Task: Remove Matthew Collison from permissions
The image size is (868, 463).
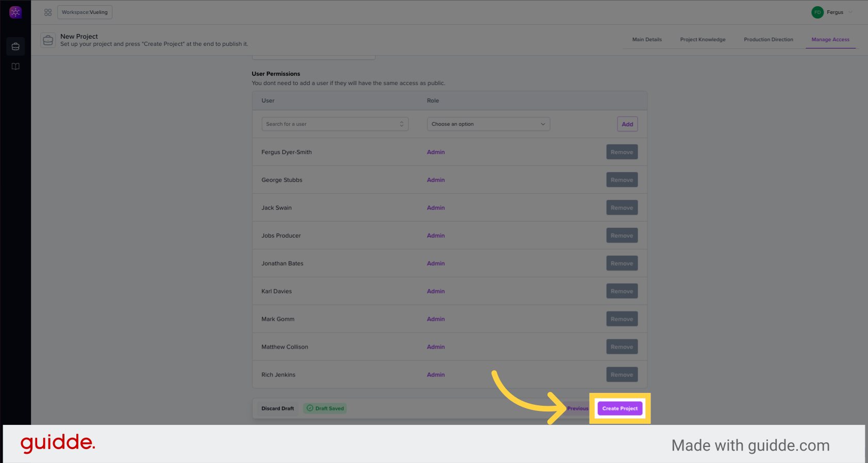Action: [x=622, y=347]
